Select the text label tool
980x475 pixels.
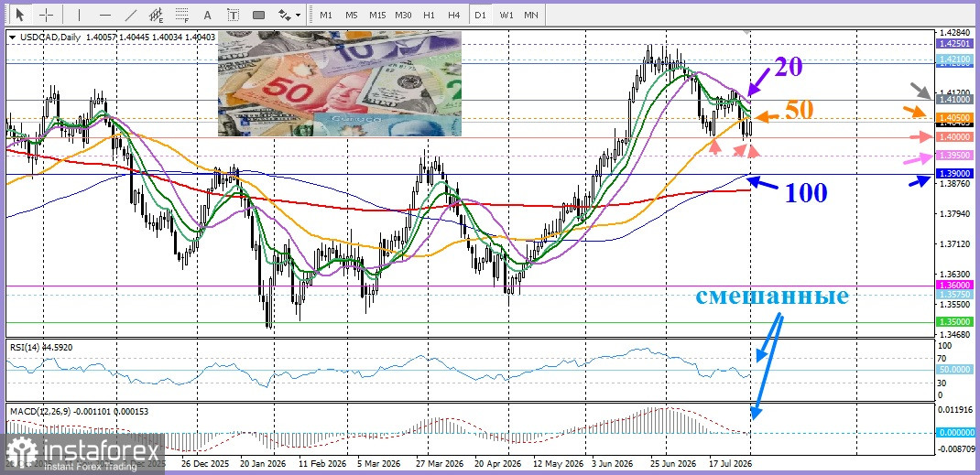tap(234, 15)
